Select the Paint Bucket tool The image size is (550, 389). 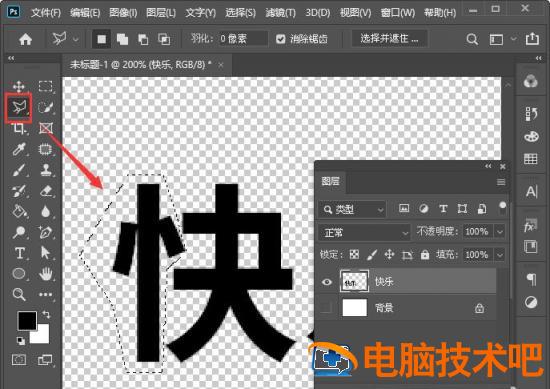coord(19,212)
